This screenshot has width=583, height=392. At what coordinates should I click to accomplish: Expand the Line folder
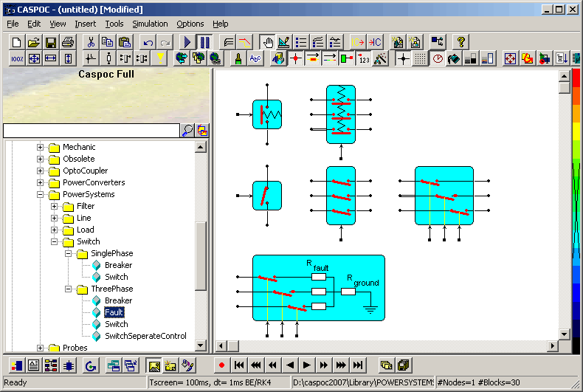[55, 219]
